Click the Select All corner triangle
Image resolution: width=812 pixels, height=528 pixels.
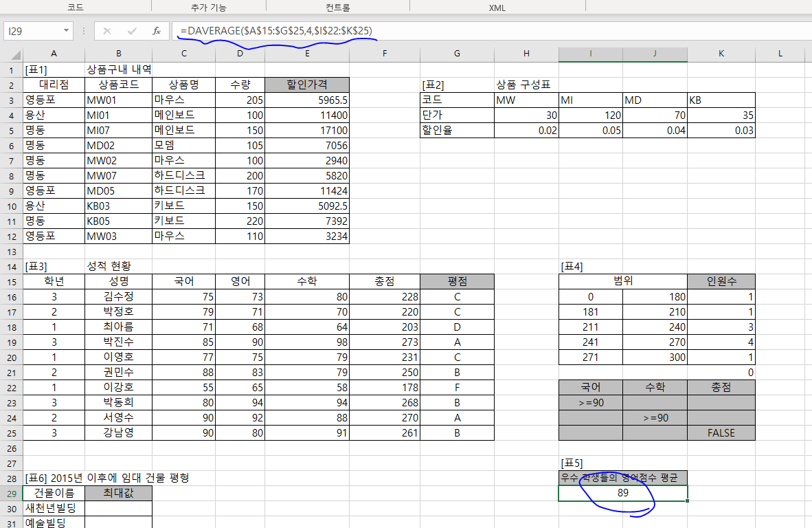(x=13, y=54)
